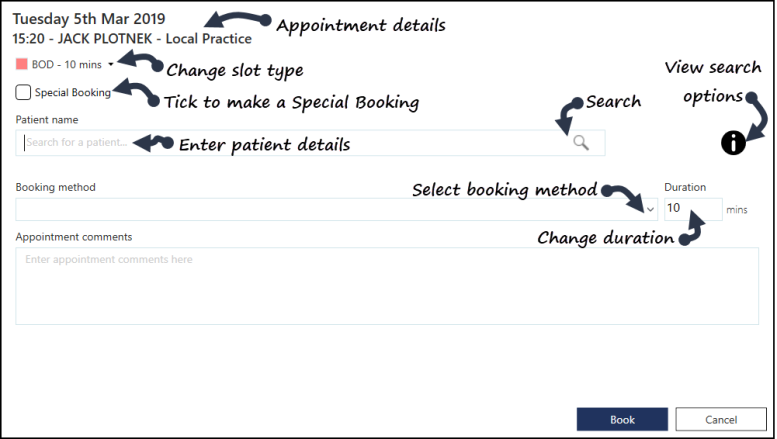Viewport: 777px width, 439px height.
Task: Click the Duration label
Action: (685, 187)
